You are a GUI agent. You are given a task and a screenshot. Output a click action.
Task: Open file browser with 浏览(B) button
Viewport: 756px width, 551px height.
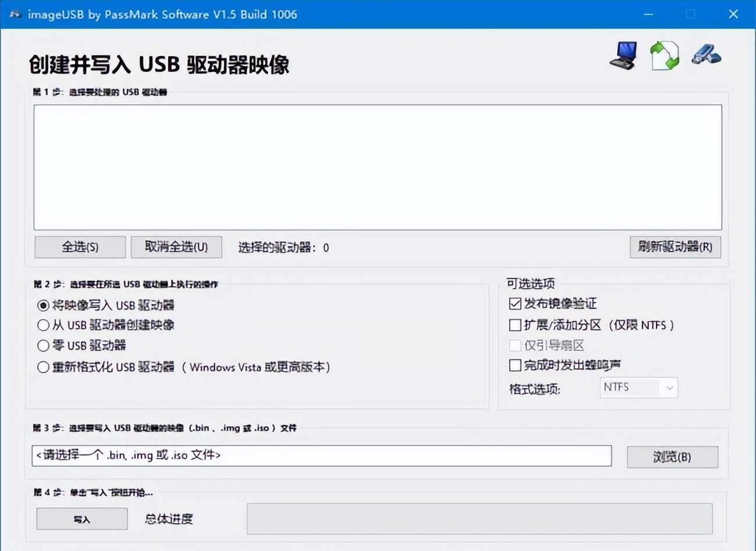672,457
